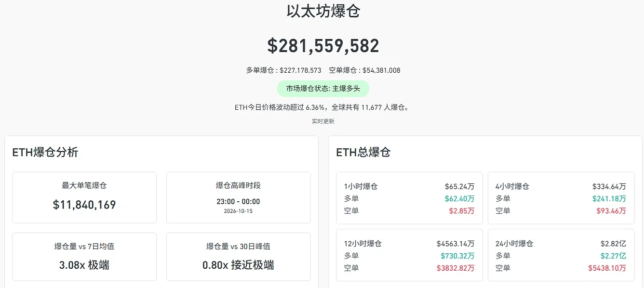Click the green long value $62.40万
This screenshot has height=288, width=644.
click(x=459, y=198)
